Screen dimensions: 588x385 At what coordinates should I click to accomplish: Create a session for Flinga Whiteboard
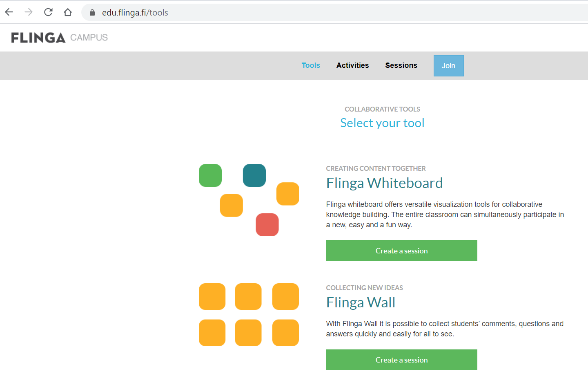pos(401,251)
